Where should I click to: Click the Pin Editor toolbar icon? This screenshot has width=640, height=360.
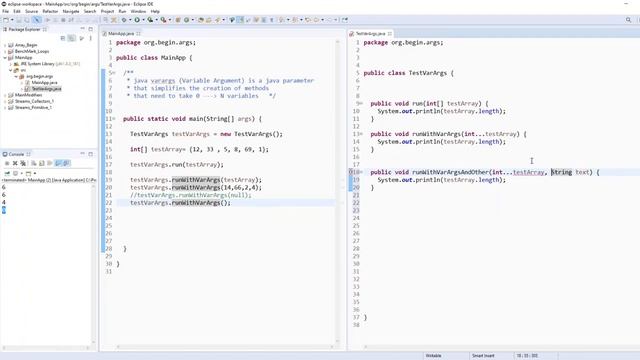point(345,20)
